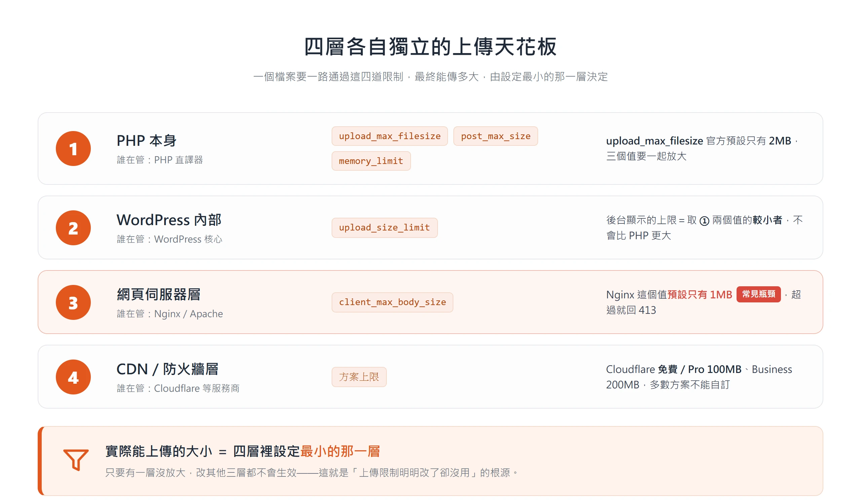Click the note 官方預設只有 2MB
861x504 pixels.
748,141
